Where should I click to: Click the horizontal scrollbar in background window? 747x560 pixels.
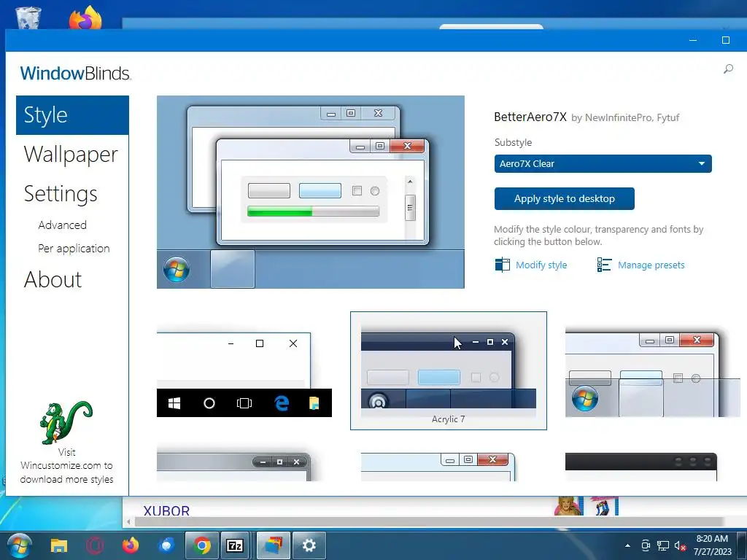tap(429, 522)
